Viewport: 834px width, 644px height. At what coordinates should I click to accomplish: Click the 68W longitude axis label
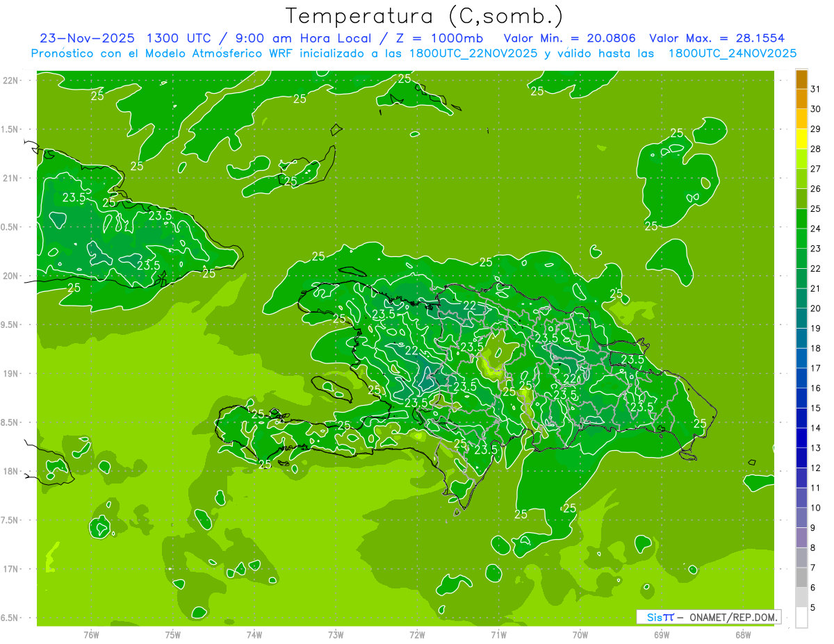coord(743,635)
